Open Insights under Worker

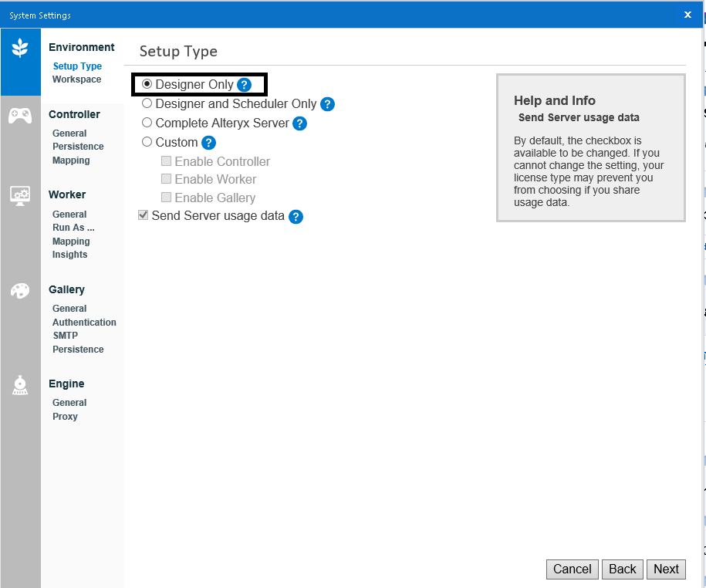(69, 255)
